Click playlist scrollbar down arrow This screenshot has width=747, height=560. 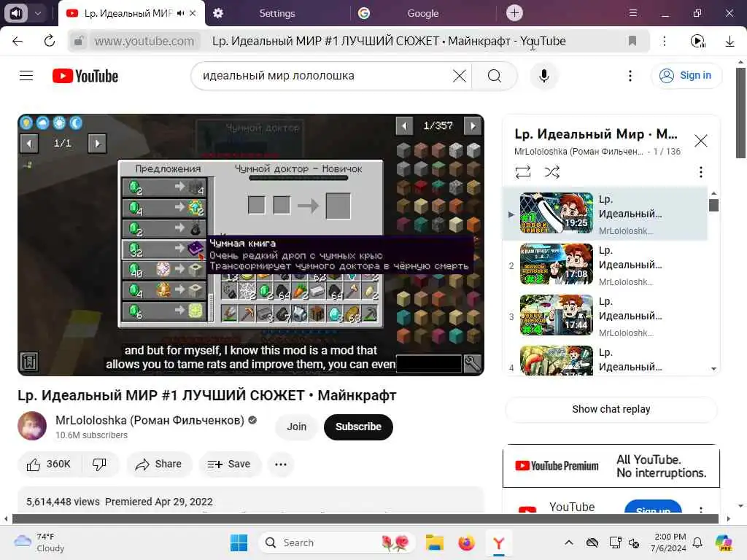(x=713, y=368)
